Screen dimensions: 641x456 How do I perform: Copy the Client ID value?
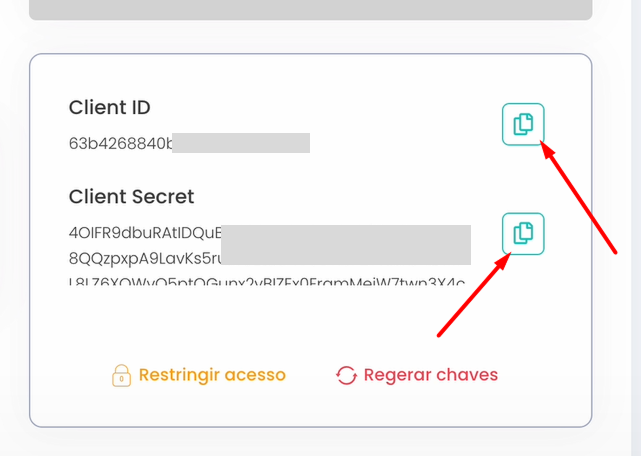(523, 124)
